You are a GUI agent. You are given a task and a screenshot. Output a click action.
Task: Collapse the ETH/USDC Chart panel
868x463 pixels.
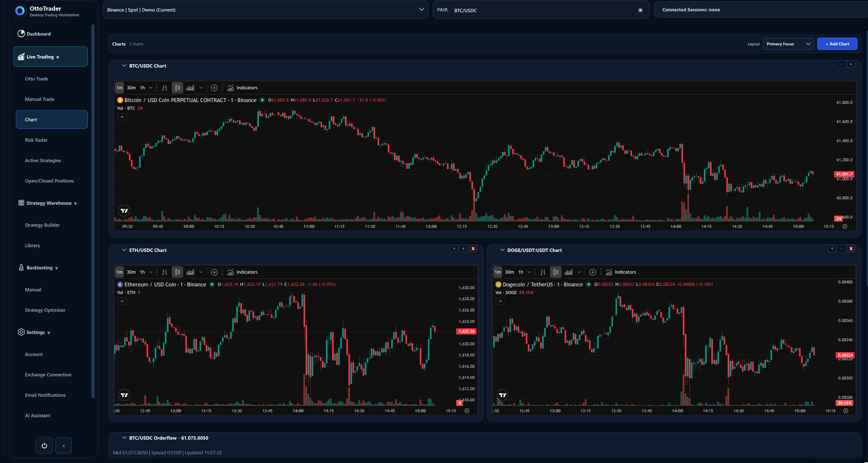(124, 250)
